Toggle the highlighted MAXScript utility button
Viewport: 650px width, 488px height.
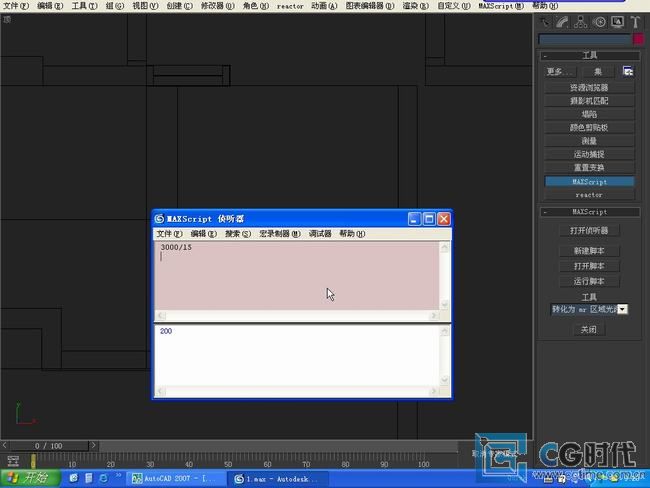tap(589, 182)
